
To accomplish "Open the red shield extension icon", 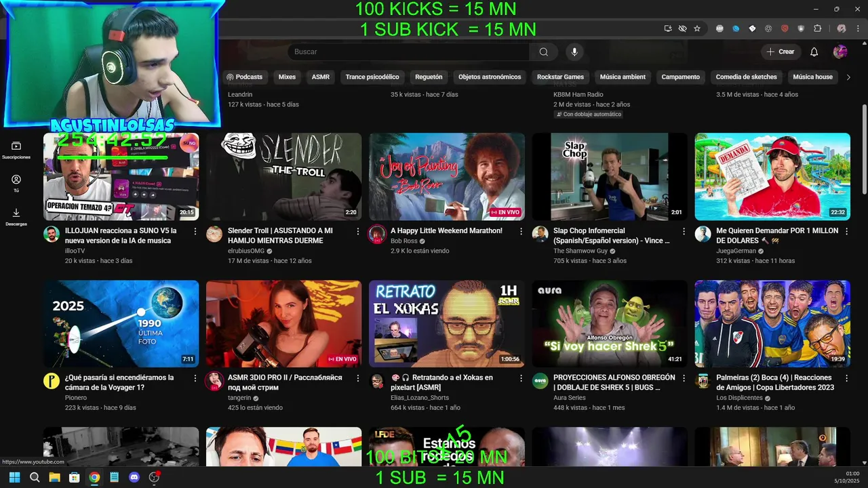I will pos(785,28).
